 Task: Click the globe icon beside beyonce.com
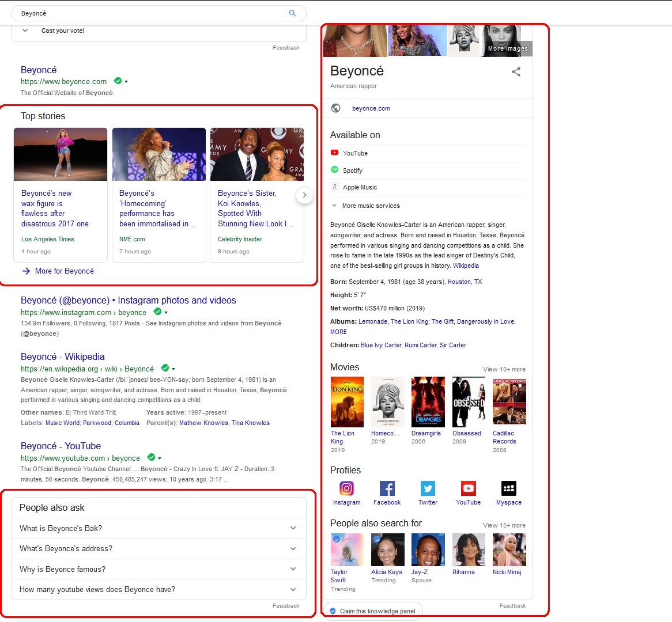click(336, 108)
